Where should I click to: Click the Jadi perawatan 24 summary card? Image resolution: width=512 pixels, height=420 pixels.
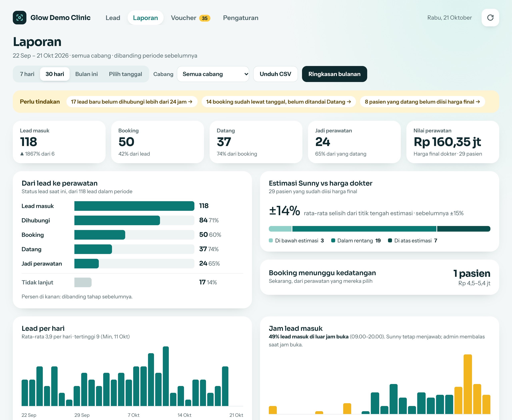pos(354,142)
